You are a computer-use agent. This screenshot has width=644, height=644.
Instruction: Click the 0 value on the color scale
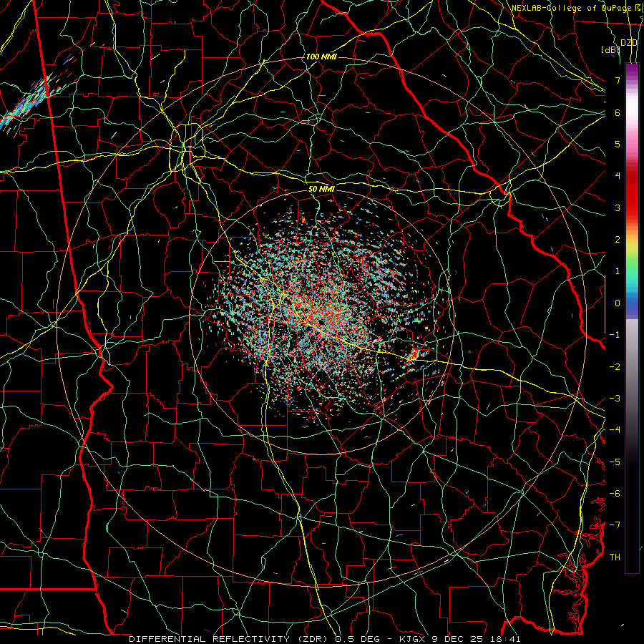pos(618,303)
